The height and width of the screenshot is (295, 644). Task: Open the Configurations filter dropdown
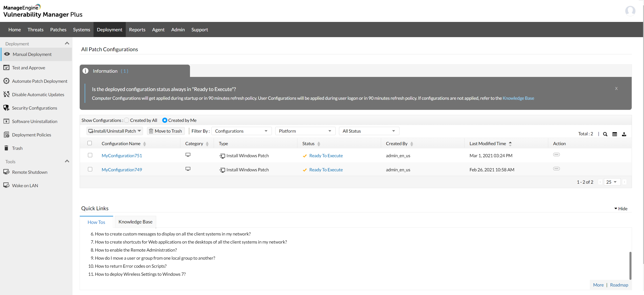click(x=241, y=131)
